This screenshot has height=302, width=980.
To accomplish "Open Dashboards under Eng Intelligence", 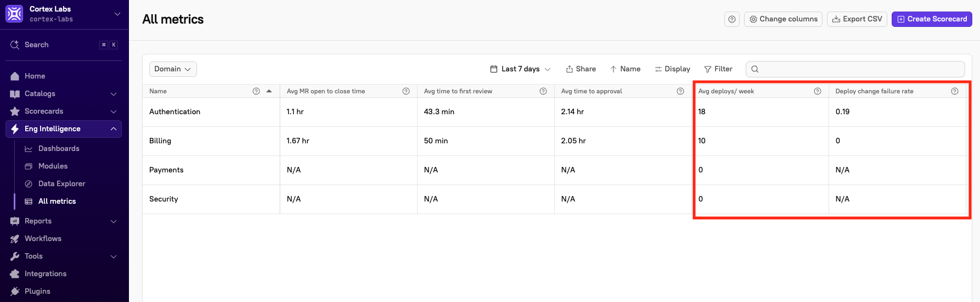I will pyautogui.click(x=59, y=149).
